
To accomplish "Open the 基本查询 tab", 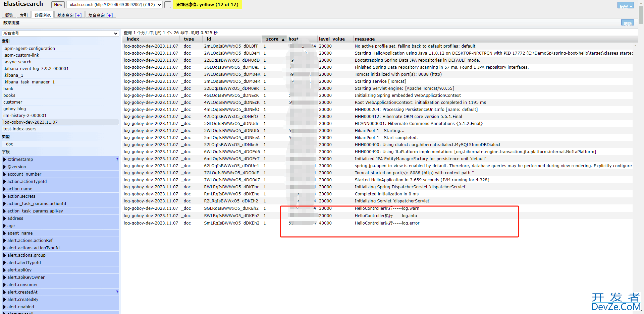I will [x=69, y=15].
